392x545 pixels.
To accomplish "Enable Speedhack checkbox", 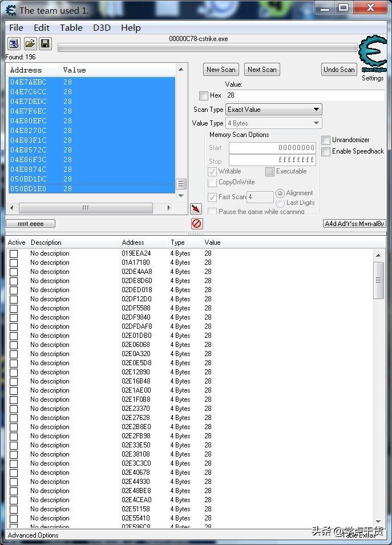I will (x=326, y=151).
